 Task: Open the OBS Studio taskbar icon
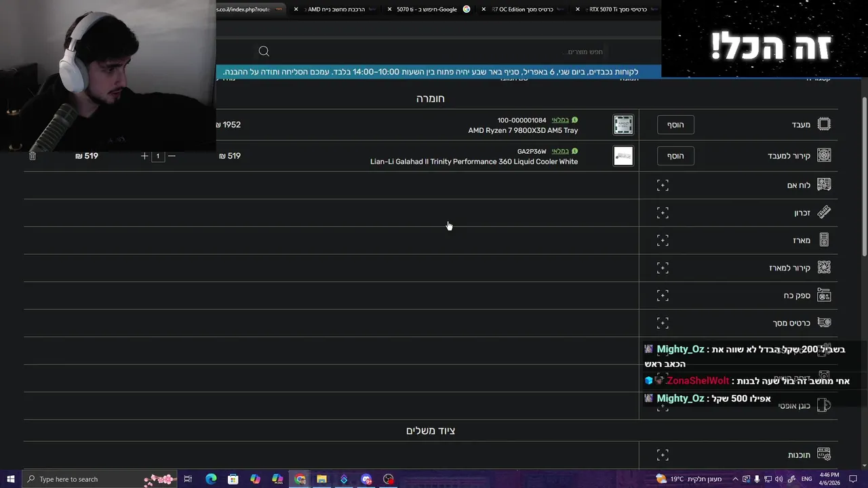388,479
